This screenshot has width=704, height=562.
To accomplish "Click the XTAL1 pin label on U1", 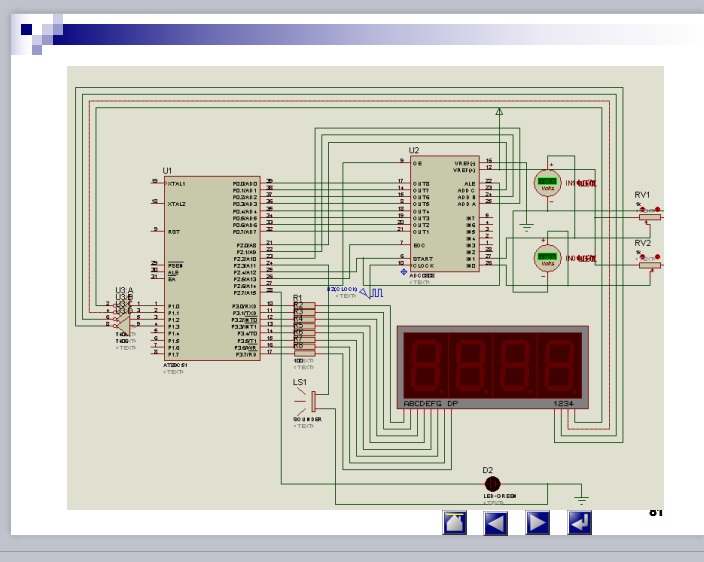I will 177,184.
